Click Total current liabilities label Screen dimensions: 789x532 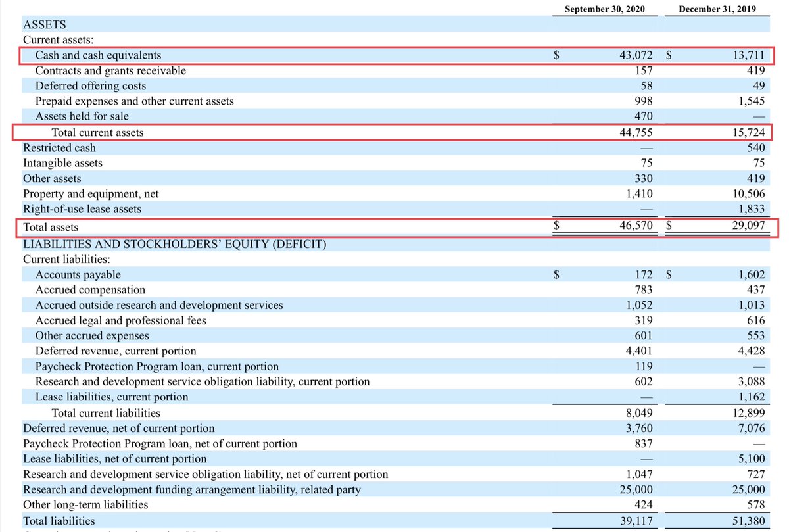(x=106, y=413)
